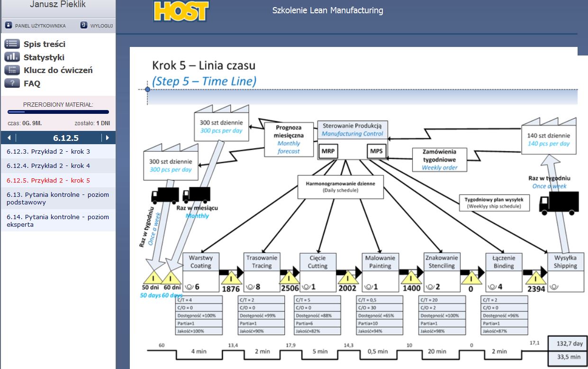Viewport: 588px width, 369px height.
Task: Click the Przerobiony materiał progress bar
Action: pos(58,112)
